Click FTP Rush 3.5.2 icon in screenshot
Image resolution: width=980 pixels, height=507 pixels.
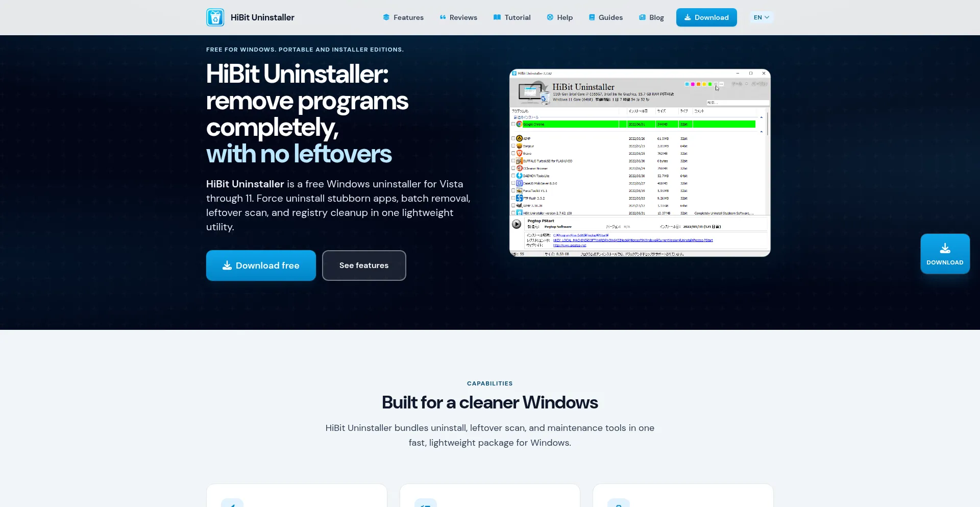pyautogui.click(x=519, y=198)
